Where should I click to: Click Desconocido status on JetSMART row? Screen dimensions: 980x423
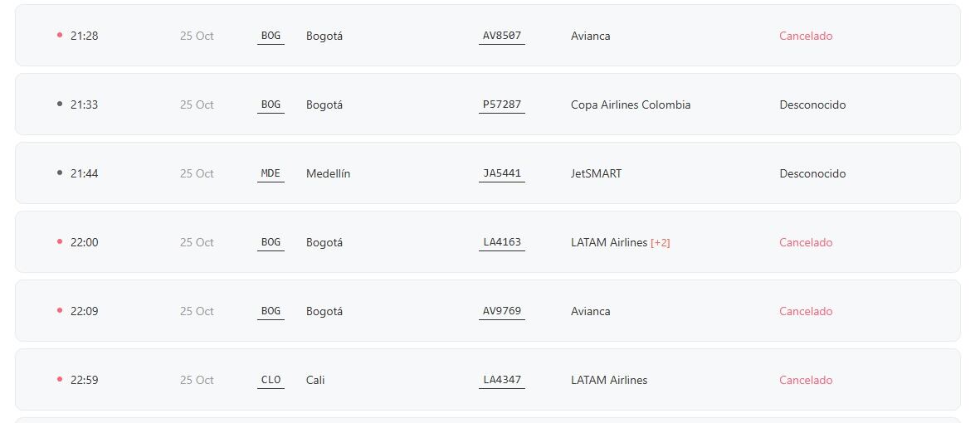click(x=812, y=173)
